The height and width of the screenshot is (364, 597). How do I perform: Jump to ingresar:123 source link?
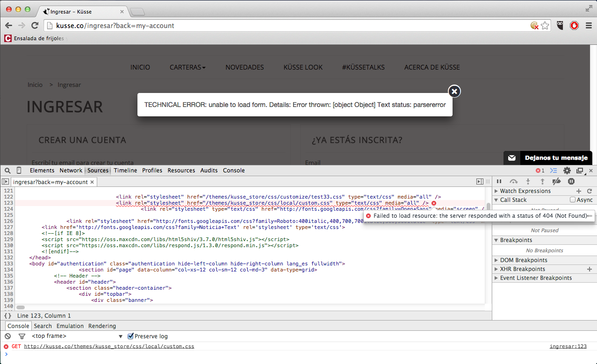pyautogui.click(x=568, y=347)
